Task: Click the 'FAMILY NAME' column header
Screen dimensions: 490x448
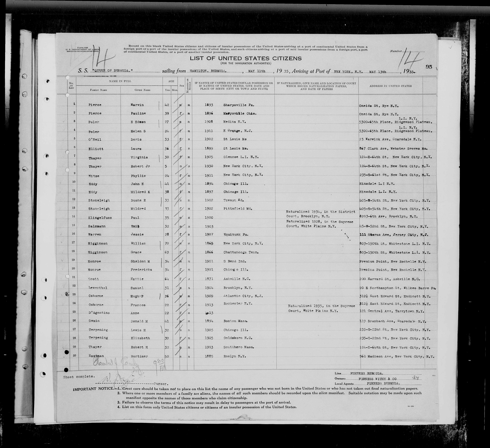Action: pos(98,90)
